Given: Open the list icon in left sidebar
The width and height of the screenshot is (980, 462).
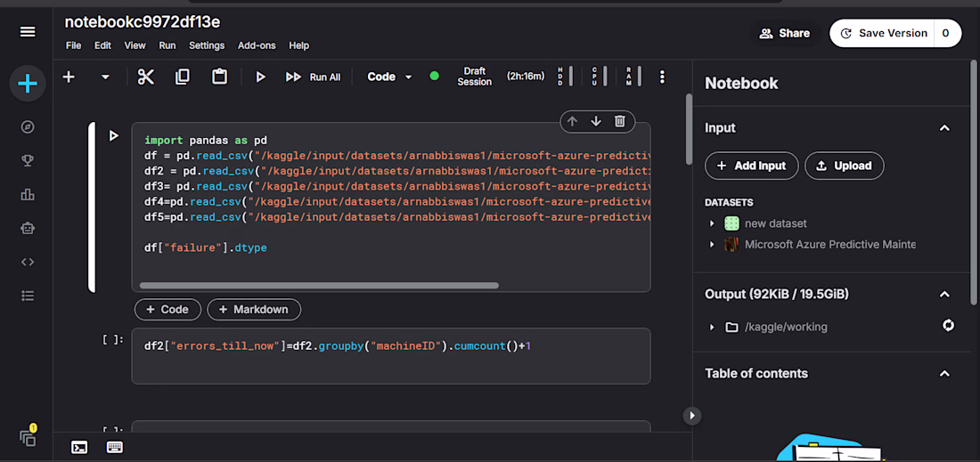Looking at the screenshot, I should (28, 296).
